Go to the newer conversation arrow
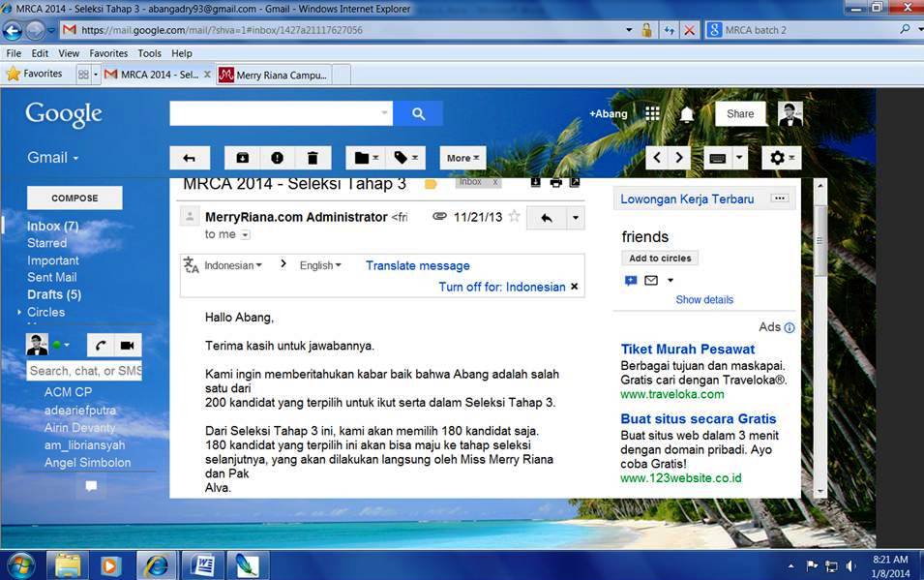924x580 pixels. click(x=657, y=158)
